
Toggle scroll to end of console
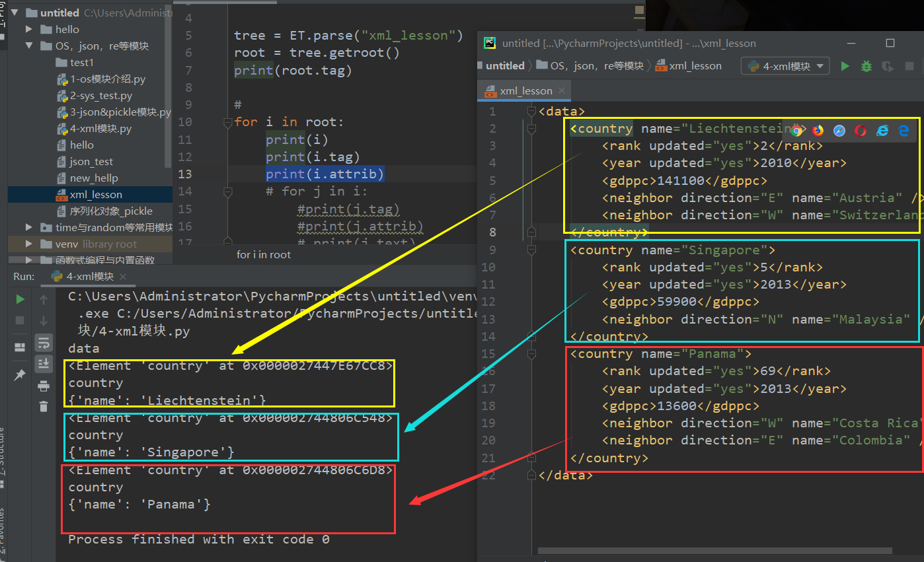click(44, 363)
